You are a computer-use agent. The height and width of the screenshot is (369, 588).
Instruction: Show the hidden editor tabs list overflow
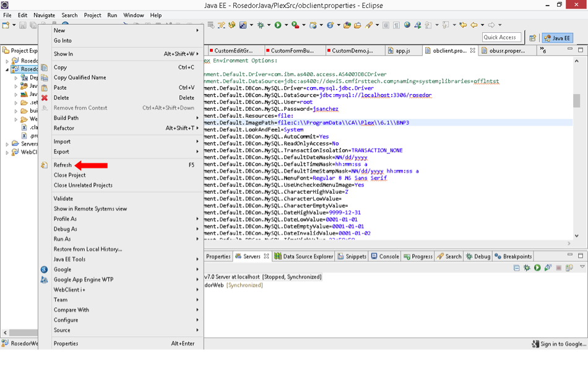coord(543,50)
